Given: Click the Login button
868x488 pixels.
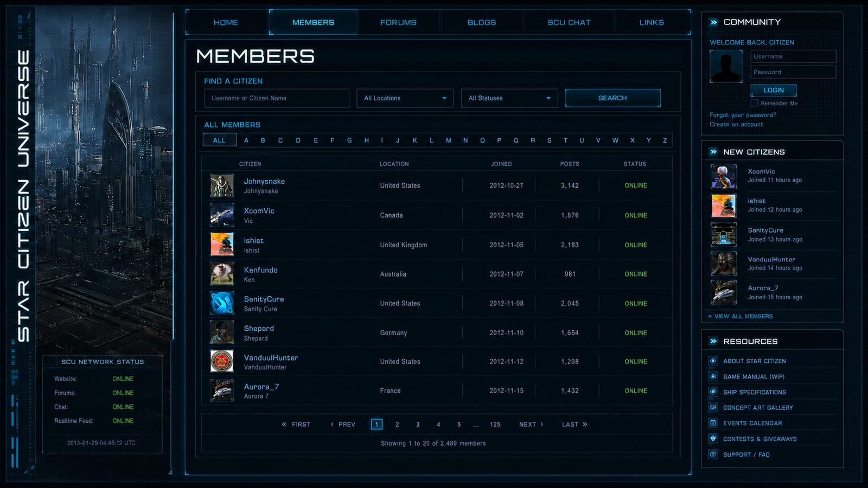Looking at the screenshot, I should point(774,90).
